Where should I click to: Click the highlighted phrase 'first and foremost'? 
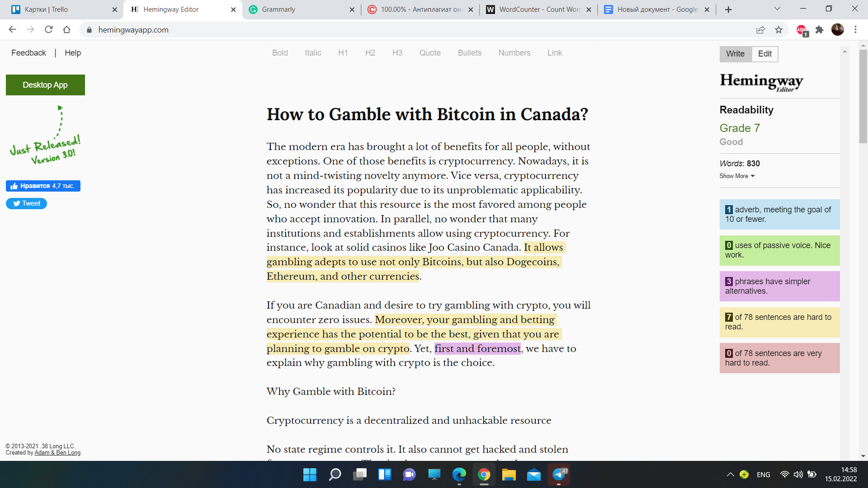477,348
